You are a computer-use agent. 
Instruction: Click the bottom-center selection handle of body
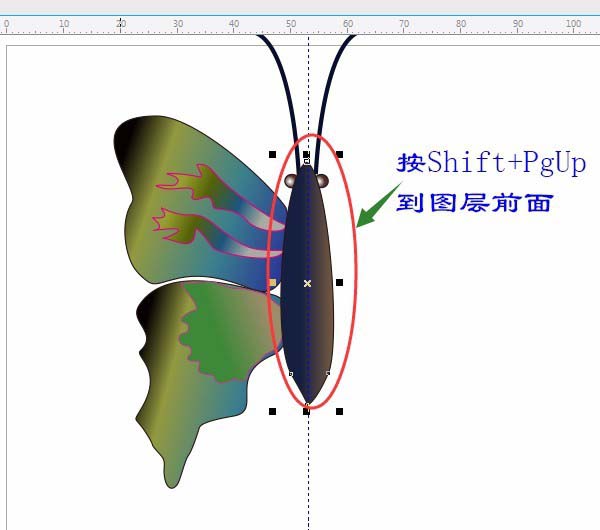(x=306, y=412)
